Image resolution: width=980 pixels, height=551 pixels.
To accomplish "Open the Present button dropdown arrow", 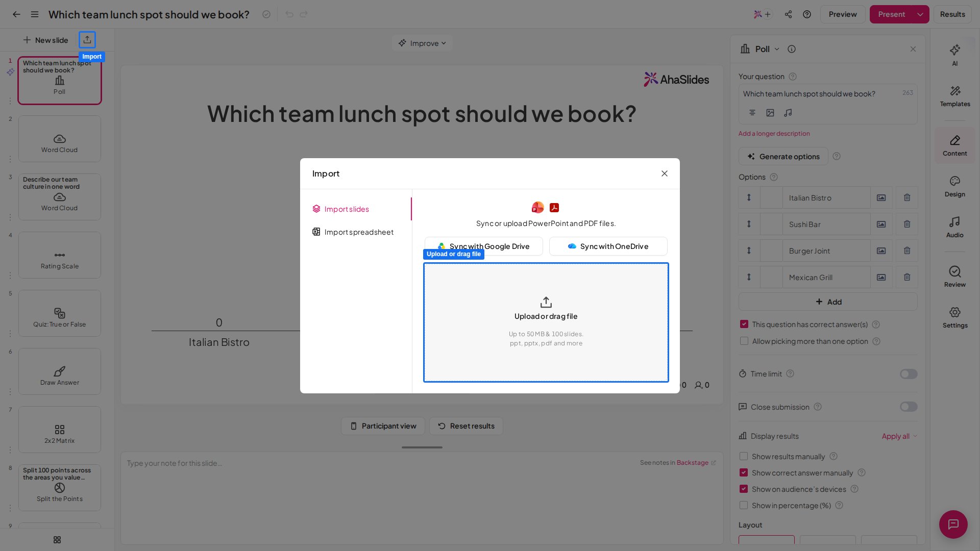I will point(920,14).
